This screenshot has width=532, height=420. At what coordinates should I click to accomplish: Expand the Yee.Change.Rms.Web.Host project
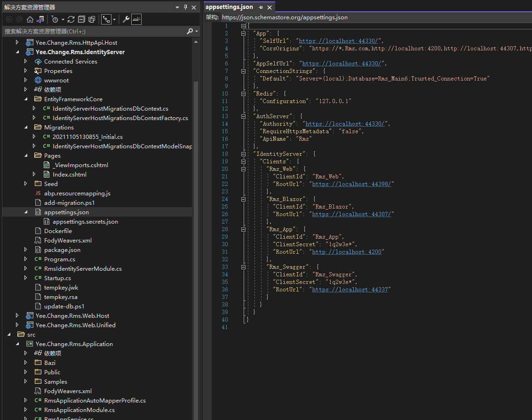click(x=17, y=315)
